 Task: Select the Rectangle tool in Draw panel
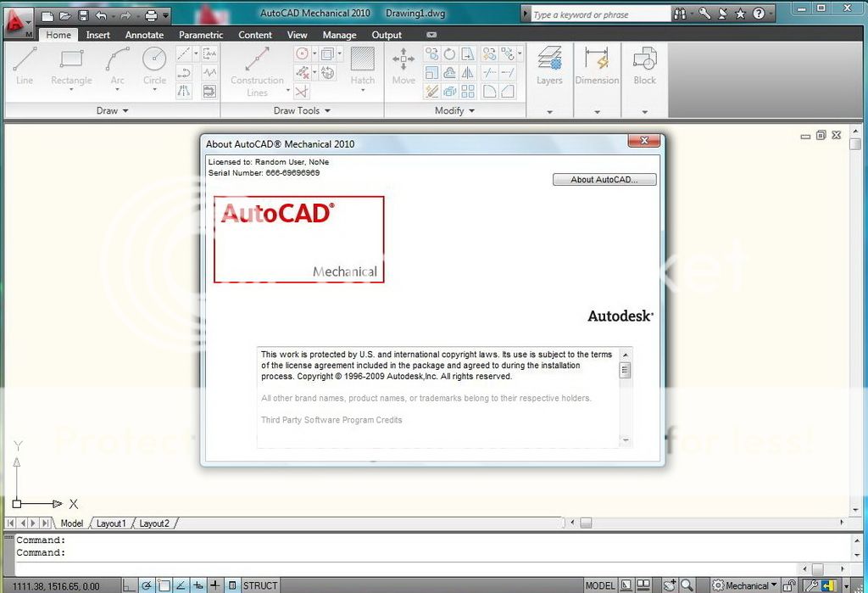[71, 65]
